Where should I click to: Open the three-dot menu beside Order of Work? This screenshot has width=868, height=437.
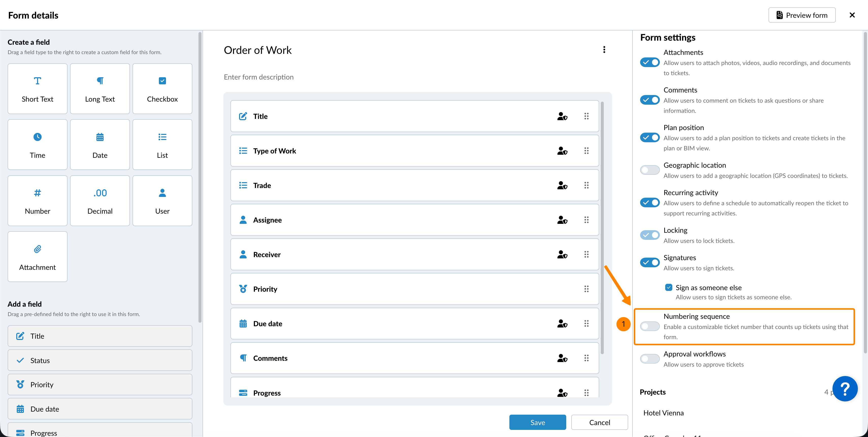[x=604, y=50]
